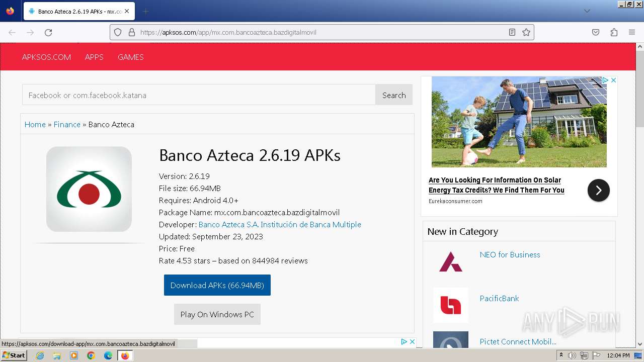Launch Microsoft Edge from taskbar
This screenshot has height=362, width=644.
[x=108, y=355]
